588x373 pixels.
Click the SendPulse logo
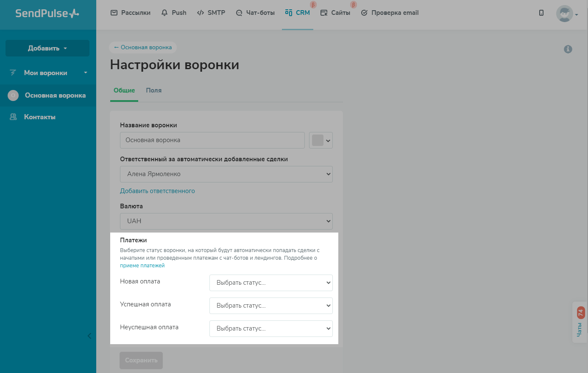[47, 14]
